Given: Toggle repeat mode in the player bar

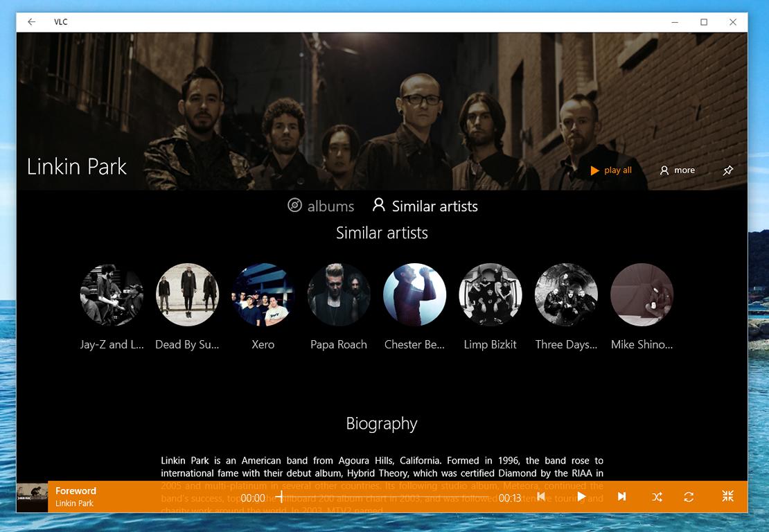Looking at the screenshot, I should pyautogui.click(x=689, y=497).
